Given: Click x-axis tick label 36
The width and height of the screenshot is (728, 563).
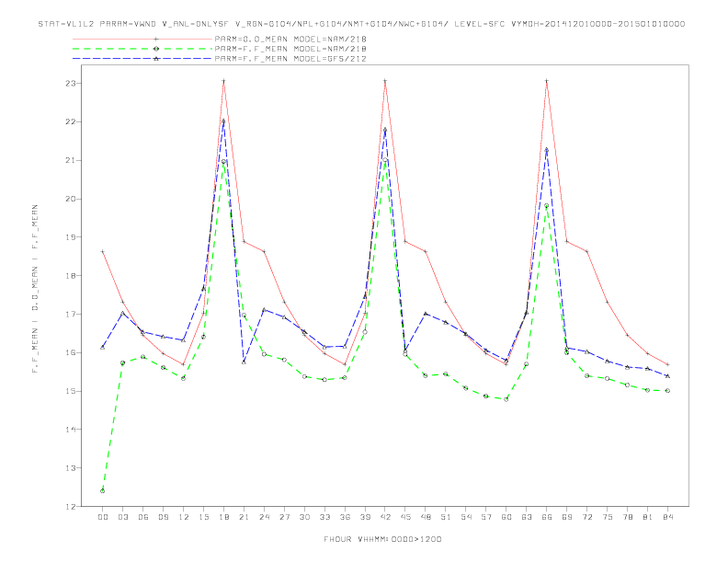Looking at the screenshot, I should [x=345, y=517].
